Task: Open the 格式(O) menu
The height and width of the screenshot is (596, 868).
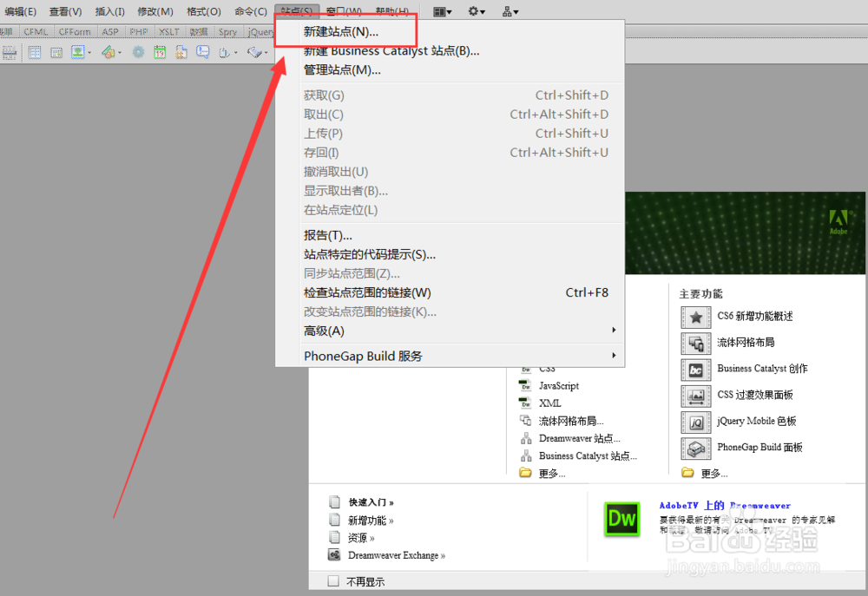Action: click(x=204, y=11)
